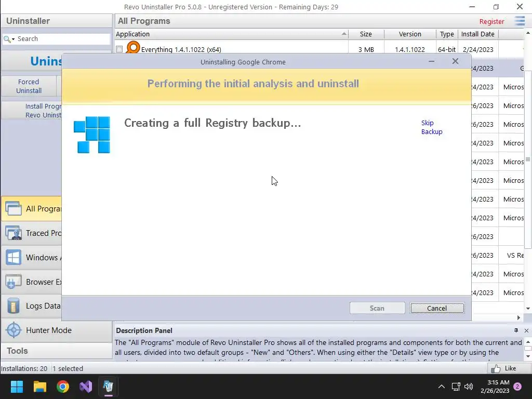
Task: Click the Application sort arrow
Action: (x=344, y=34)
